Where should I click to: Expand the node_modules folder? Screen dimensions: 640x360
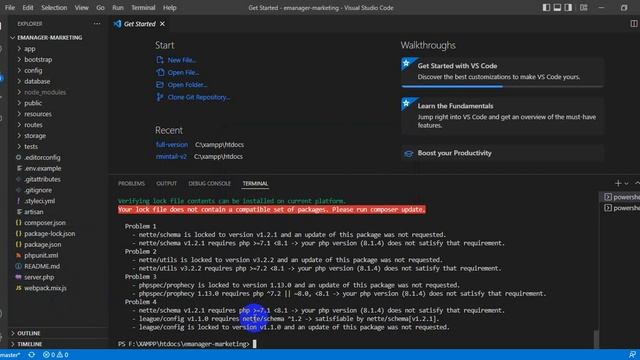[44, 92]
